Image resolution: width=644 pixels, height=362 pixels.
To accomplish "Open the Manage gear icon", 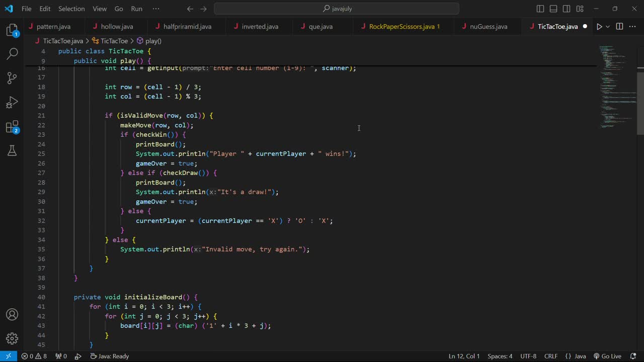I will click(12, 338).
